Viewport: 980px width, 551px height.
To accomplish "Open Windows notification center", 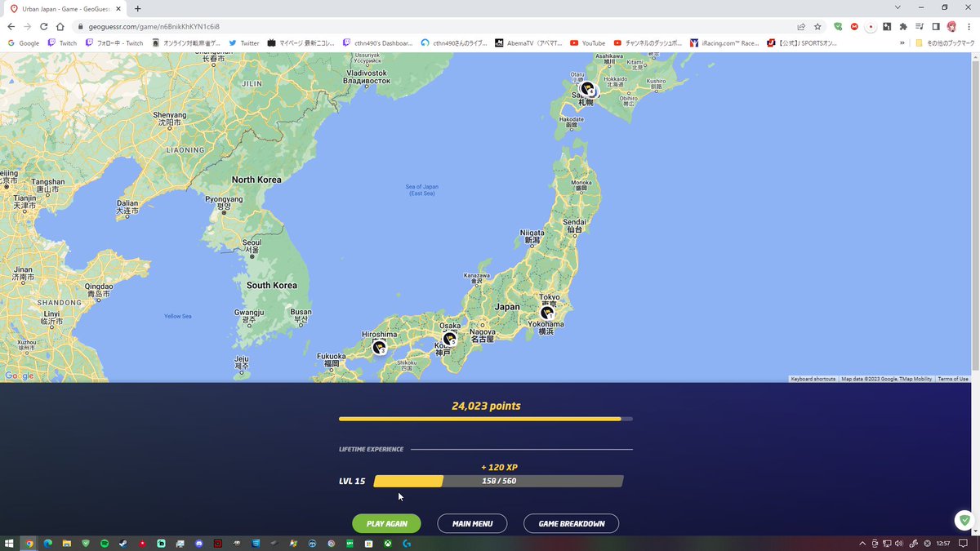I will tap(964, 543).
